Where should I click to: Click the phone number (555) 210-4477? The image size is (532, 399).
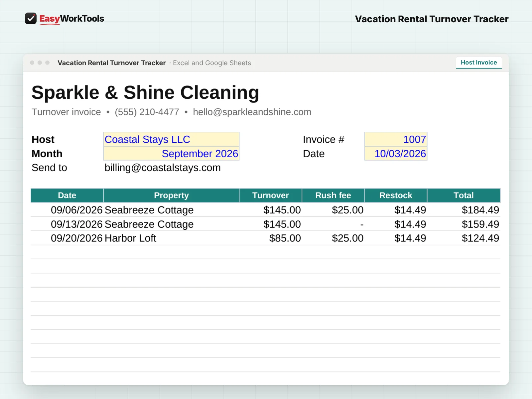click(147, 112)
